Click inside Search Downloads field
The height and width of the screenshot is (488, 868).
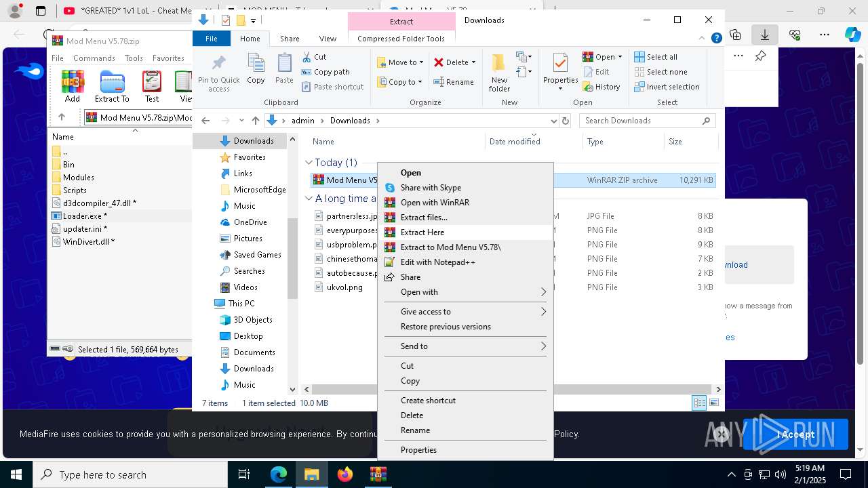click(648, 121)
